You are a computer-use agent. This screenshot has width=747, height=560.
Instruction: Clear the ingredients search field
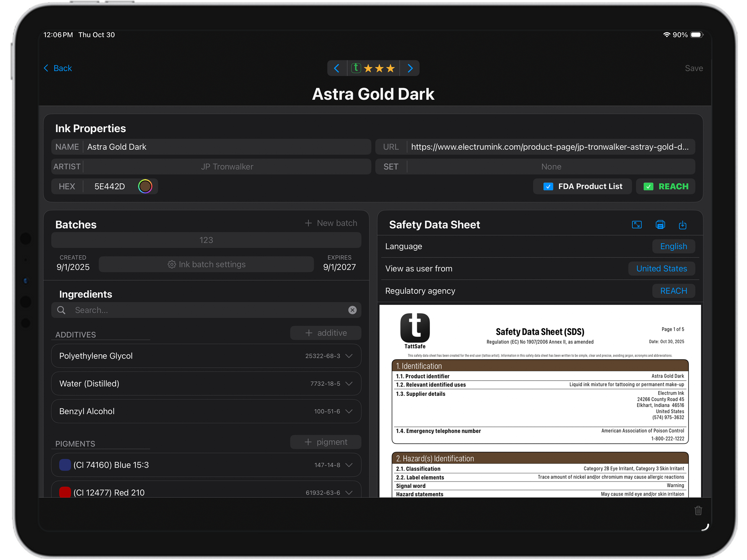click(x=352, y=310)
